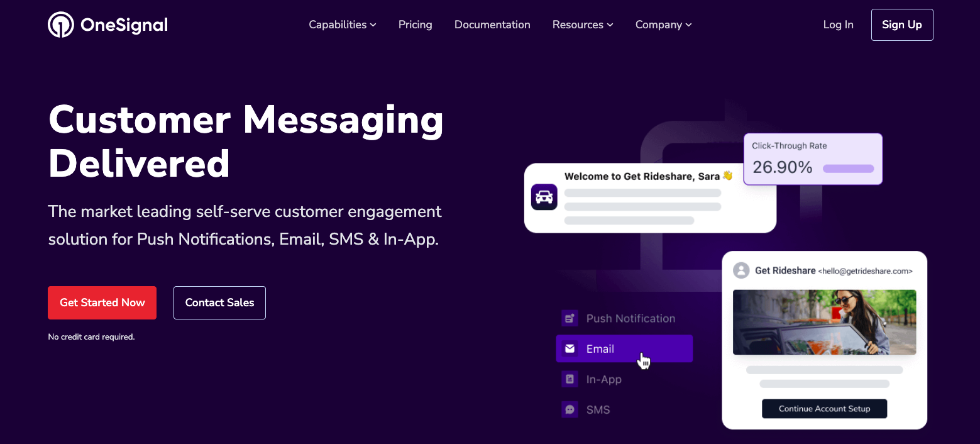The height and width of the screenshot is (444, 980).
Task: Click the Push Notification icon
Action: (570, 318)
